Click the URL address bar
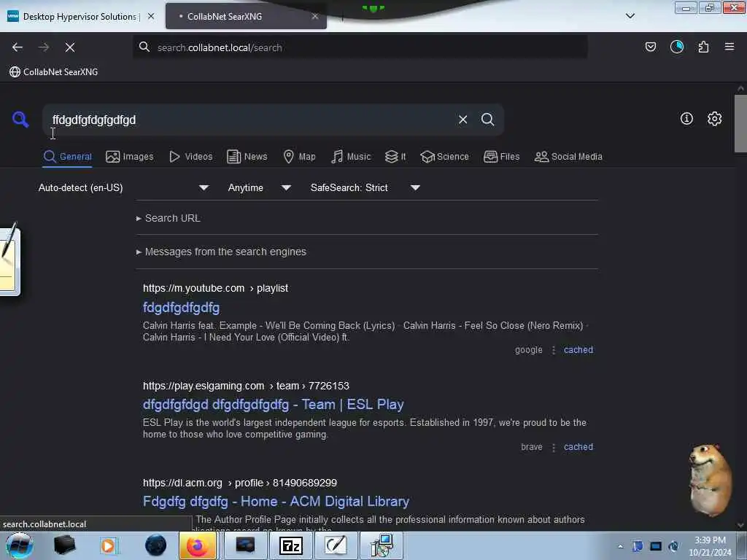 click(x=360, y=47)
